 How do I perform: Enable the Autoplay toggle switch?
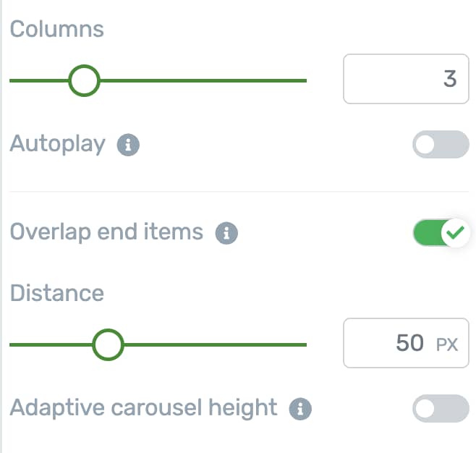(441, 144)
